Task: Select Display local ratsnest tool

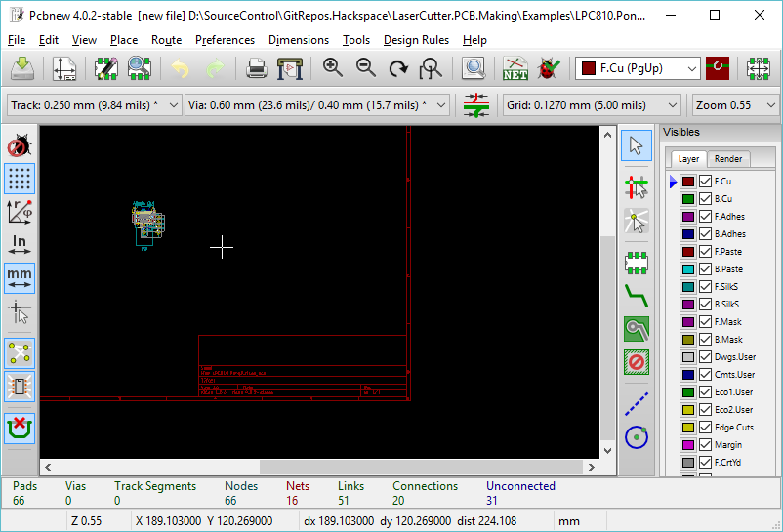Action: tap(637, 221)
